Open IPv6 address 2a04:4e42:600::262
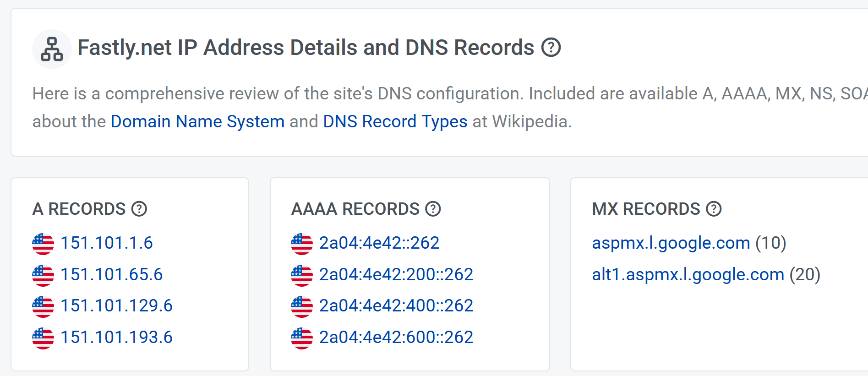The width and height of the screenshot is (868, 376). click(x=396, y=337)
